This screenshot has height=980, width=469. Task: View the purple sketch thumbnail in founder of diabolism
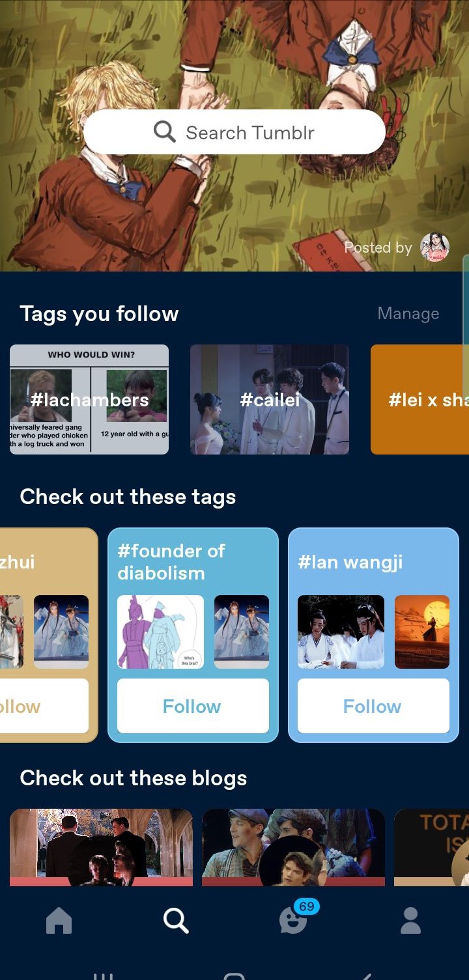pyautogui.click(x=160, y=632)
